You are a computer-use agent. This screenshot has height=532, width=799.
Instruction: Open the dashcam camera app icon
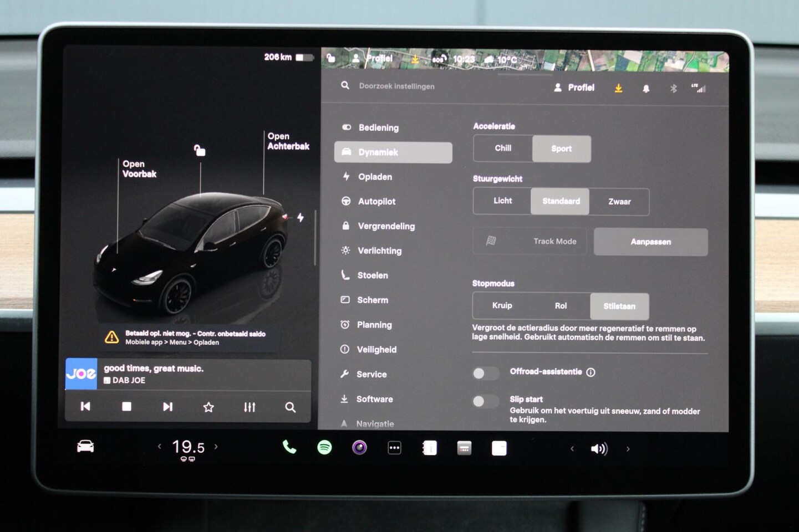(x=359, y=447)
